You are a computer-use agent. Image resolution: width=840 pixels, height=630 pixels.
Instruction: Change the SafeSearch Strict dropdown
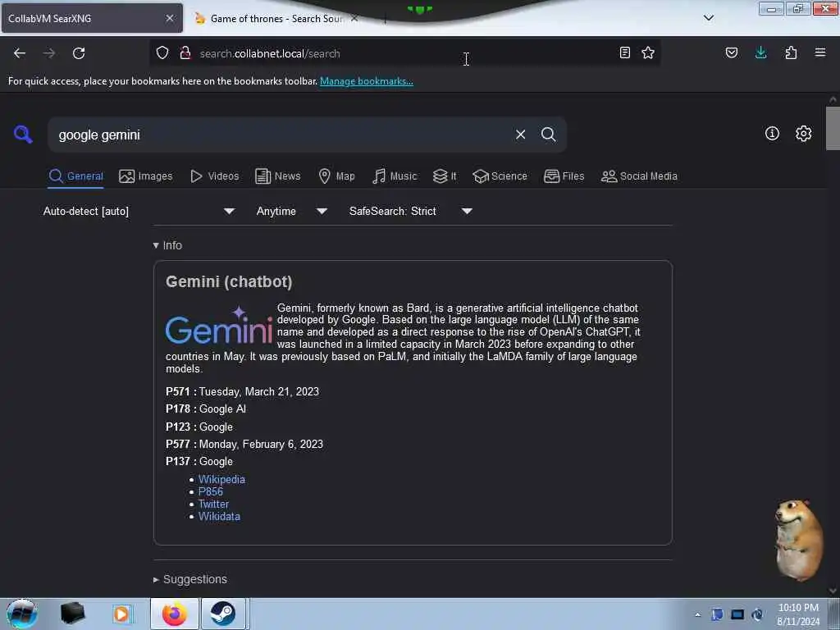[x=411, y=211]
